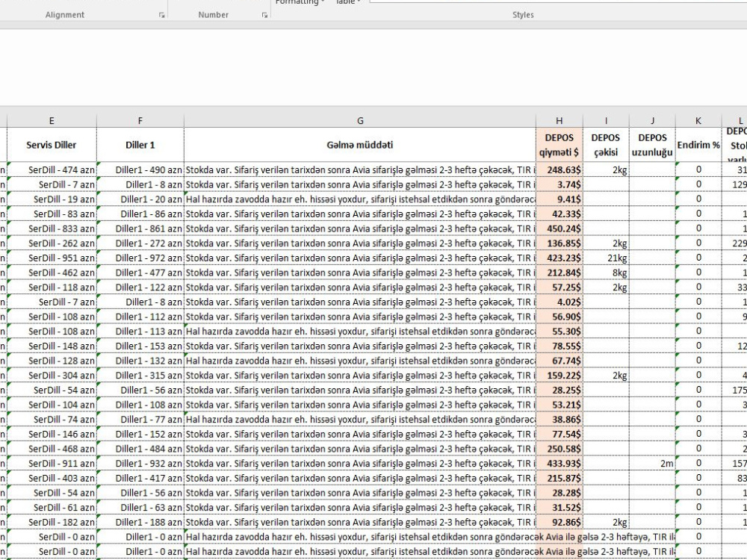Image resolution: width=747 pixels, height=560 pixels.
Task: Select the length cell '2m'
Action: [652, 464]
